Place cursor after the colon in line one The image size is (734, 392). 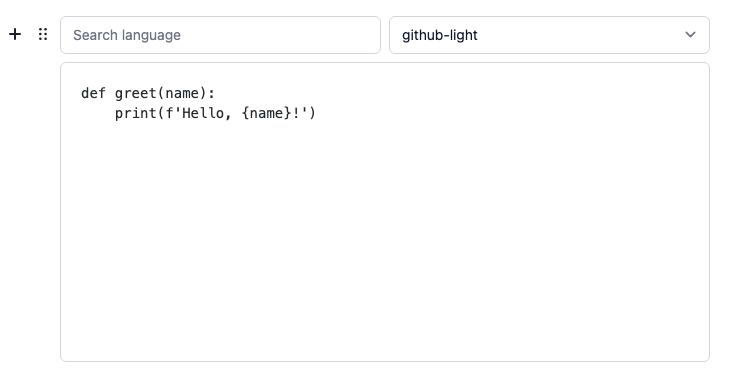tap(215, 93)
